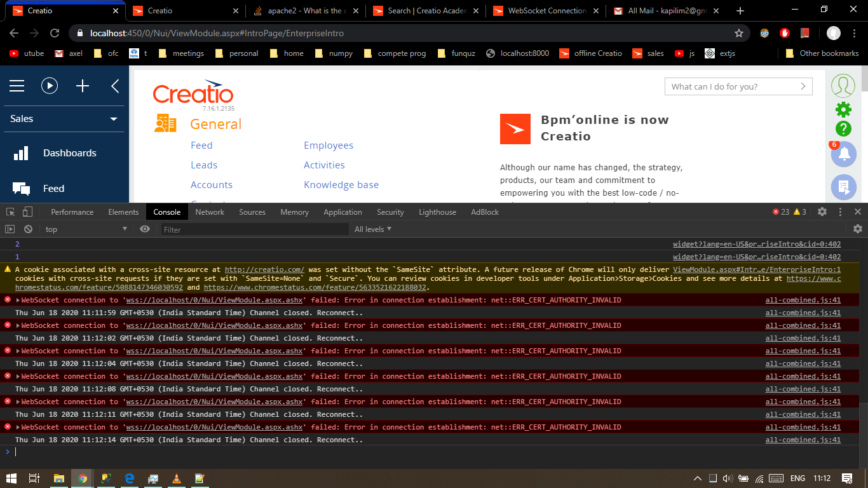Clear console with the block icon

pos(28,229)
